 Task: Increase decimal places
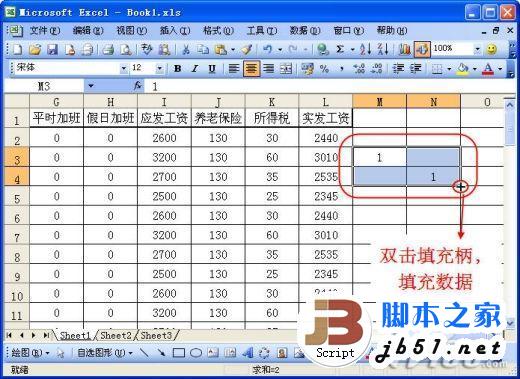pos(359,69)
